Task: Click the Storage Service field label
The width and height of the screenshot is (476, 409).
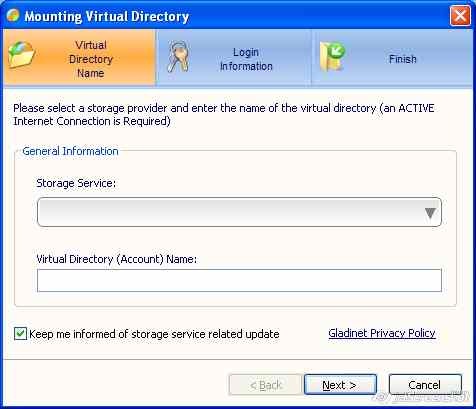Action: [x=76, y=183]
